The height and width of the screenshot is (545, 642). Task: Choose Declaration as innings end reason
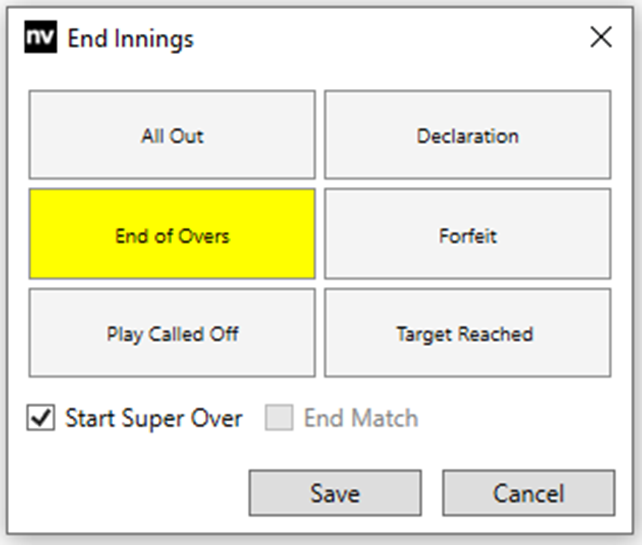pyautogui.click(x=467, y=136)
